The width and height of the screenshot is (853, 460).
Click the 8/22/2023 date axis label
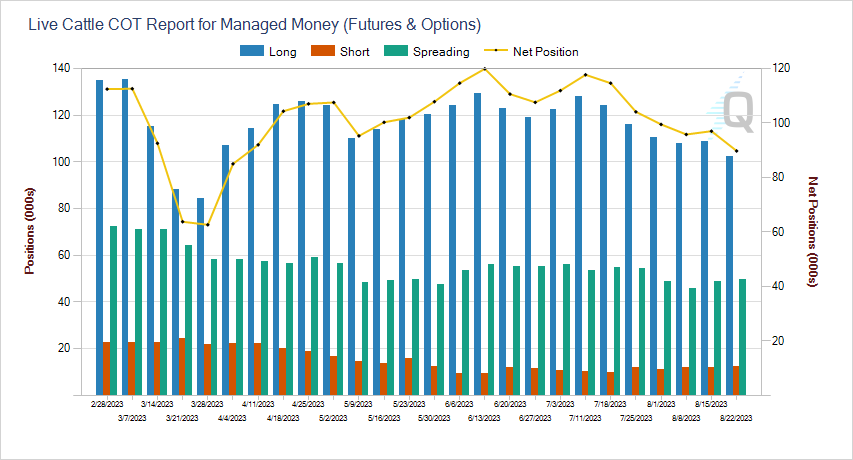[x=736, y=418]
